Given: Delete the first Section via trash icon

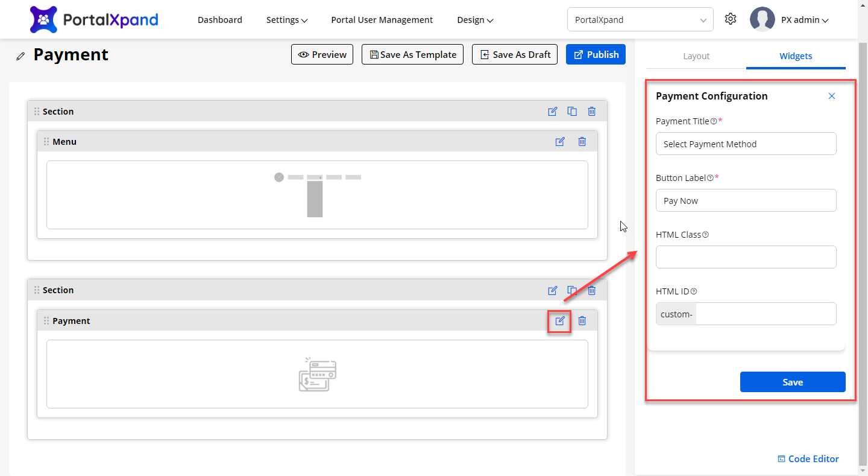Looking at the screenshot, I should 592,112.
